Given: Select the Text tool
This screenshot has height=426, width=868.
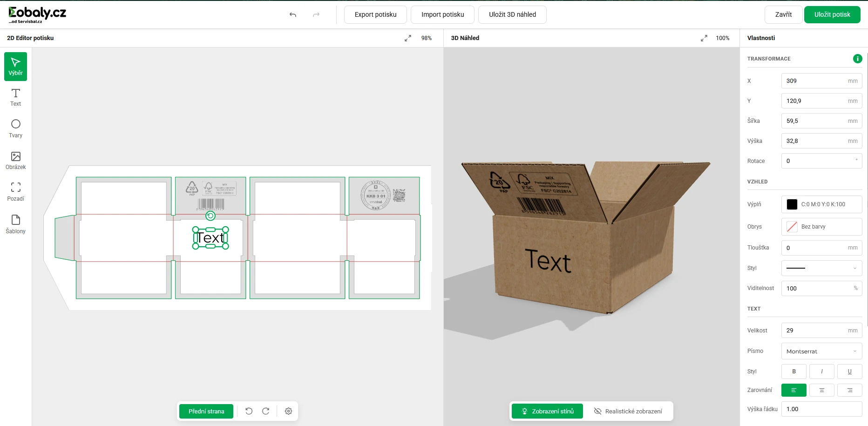Looking at the screenshot, I should 16,98.
